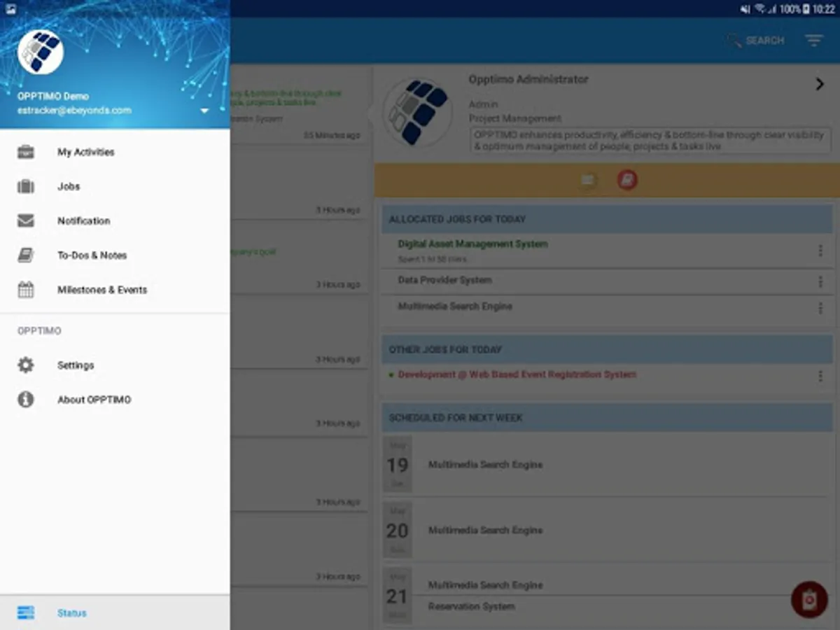The width and height of the screenshot is (840, 630).
Task: Click the To-Dos & Notes book icon
Action: [26, 255]
